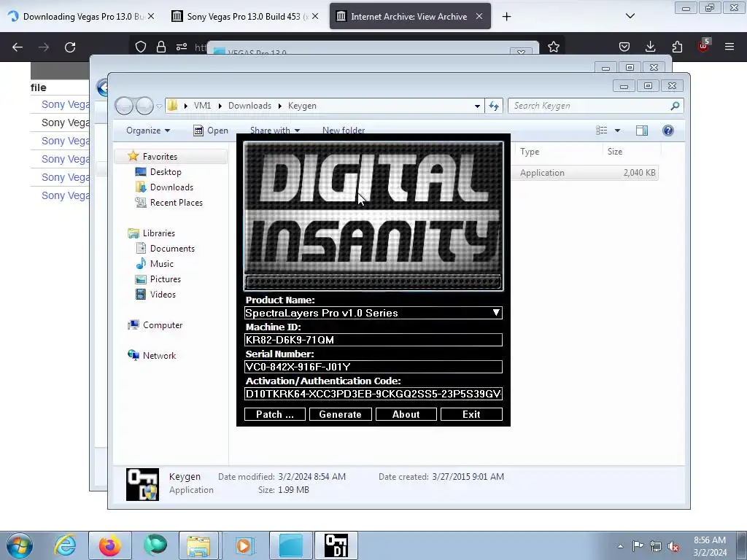Click the uBlock Origin icon
The width and height of the screenshot is (747, 560).
tap(703, 46)
